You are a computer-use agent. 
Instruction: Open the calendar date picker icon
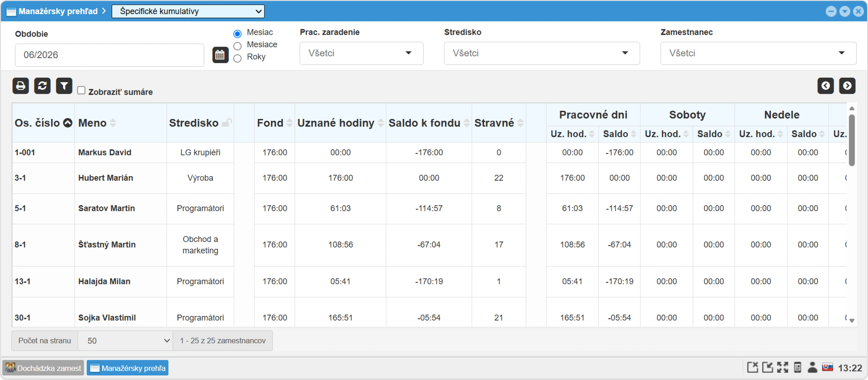pos(220,55)
